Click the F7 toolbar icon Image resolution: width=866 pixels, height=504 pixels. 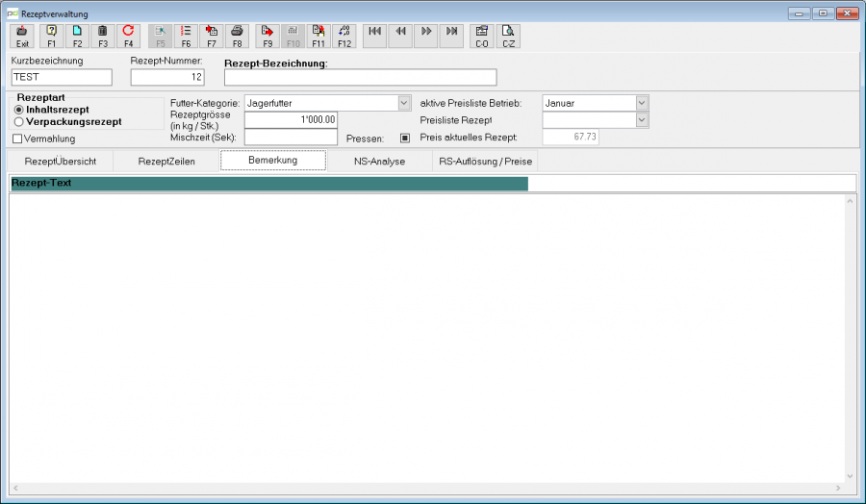pos(212,37)
